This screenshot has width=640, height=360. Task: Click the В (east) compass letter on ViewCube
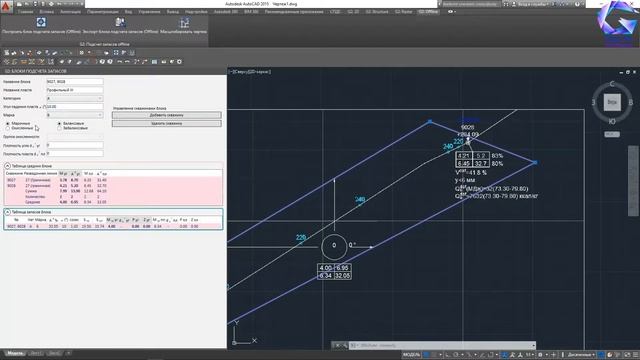(630, 102)
